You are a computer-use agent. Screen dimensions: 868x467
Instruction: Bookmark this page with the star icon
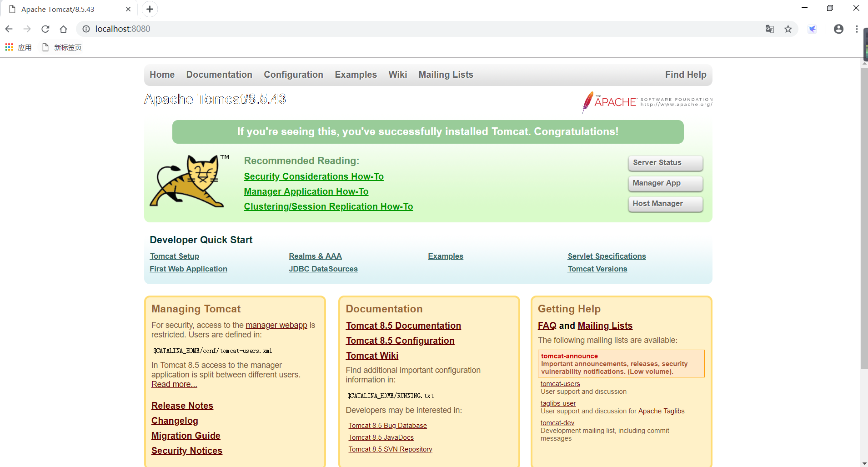tap(788, 29)
